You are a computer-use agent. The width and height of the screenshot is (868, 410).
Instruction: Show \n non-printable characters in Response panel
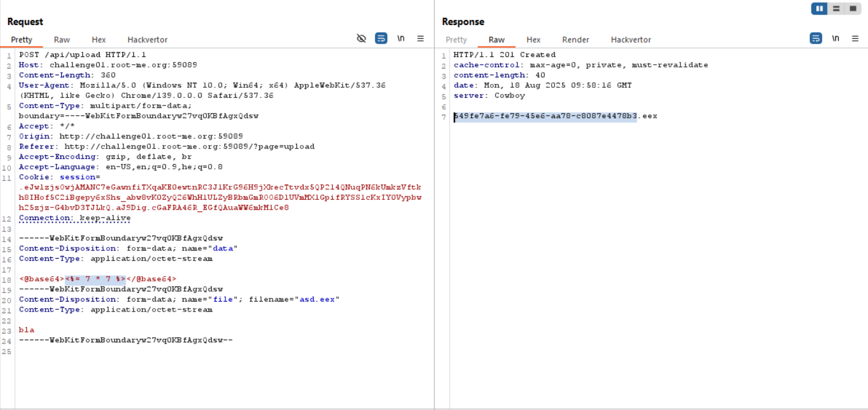835,38
